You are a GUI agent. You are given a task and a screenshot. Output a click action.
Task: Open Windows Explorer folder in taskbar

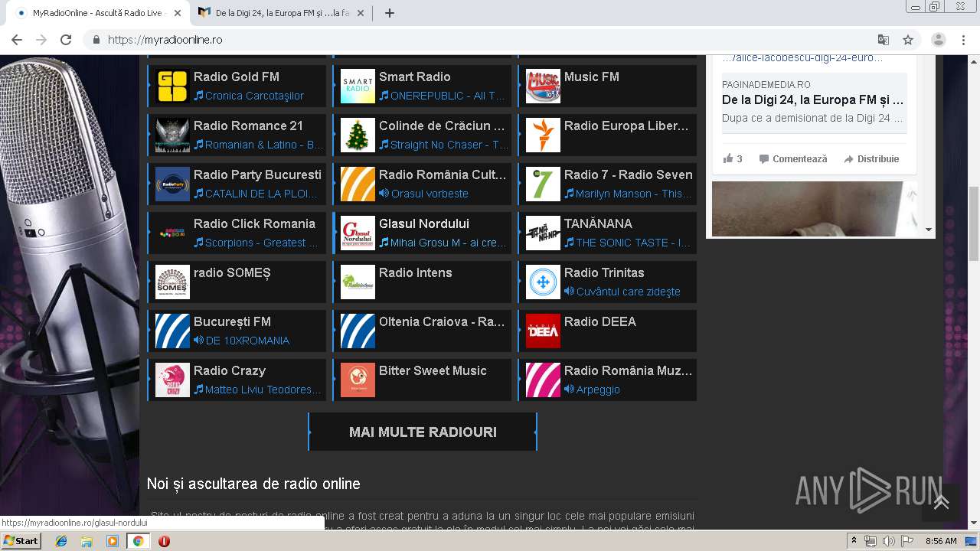click(87, 541)
